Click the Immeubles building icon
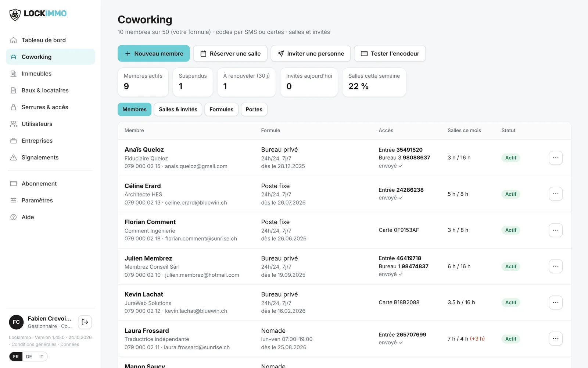The width and height of the screenshot is (588, 368). click(14, 74)
